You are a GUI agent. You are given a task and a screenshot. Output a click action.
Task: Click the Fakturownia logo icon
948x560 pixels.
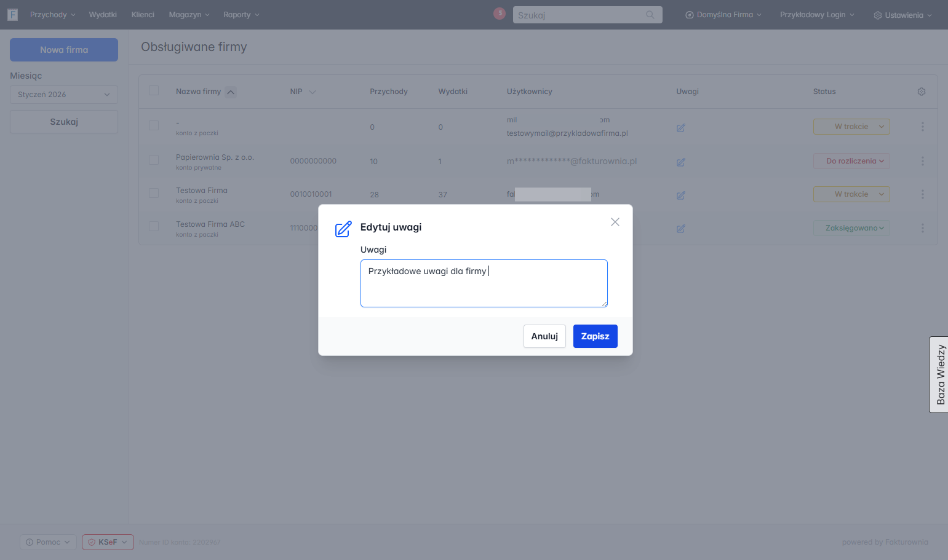(x=12, y=15)
